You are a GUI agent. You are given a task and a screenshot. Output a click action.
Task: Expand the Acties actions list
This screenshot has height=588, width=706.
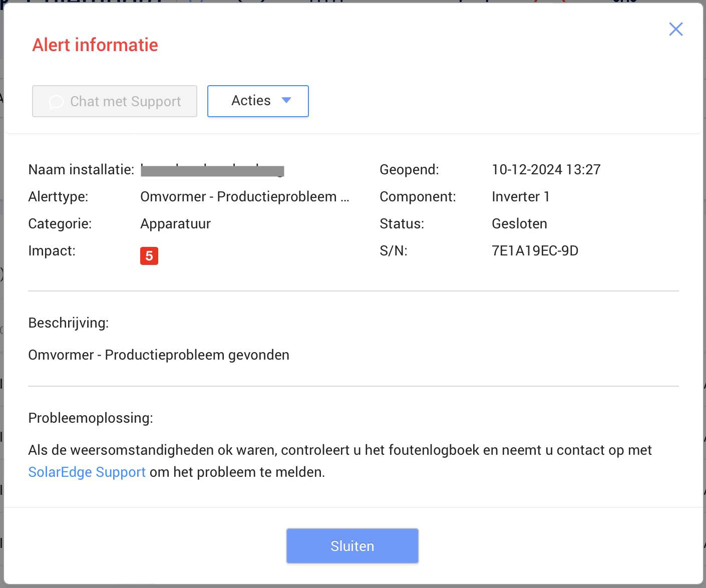(x=258, y=101)
